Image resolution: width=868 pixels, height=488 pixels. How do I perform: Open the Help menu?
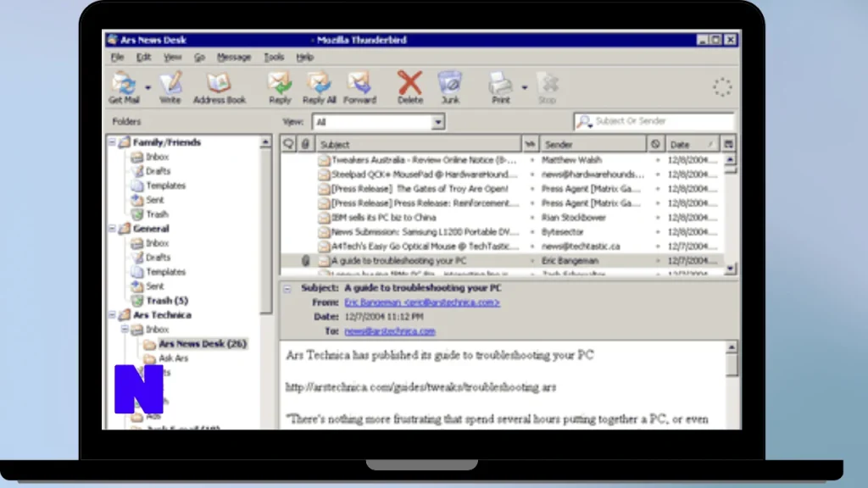click(x=304, y=57)
